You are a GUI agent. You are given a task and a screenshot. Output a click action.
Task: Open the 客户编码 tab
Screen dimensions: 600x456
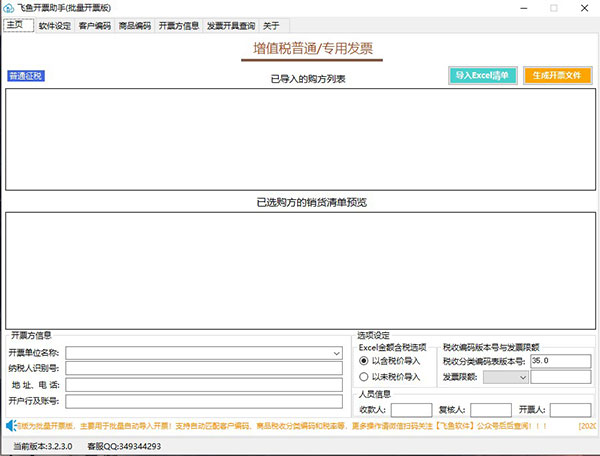tap(95, 26)
